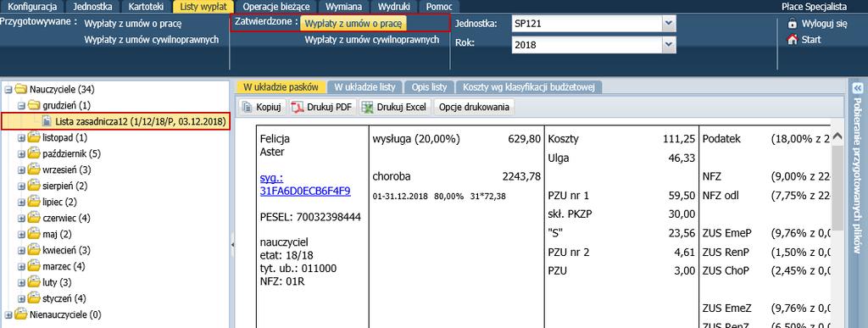868x328 pixels.
Task: Click the Start house icon
Action: 793,40
